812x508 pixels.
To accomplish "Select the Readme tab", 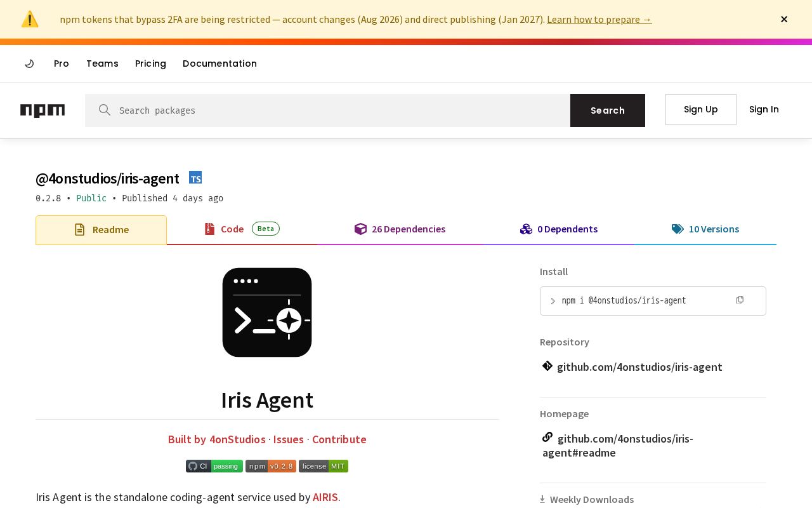I will pyautogui.click(x=101, y=230).
